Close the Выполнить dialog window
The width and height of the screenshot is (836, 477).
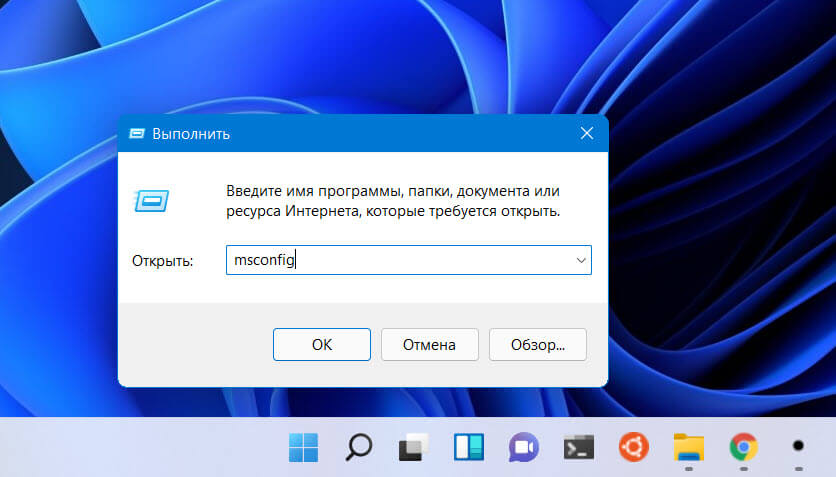[586, 133]
